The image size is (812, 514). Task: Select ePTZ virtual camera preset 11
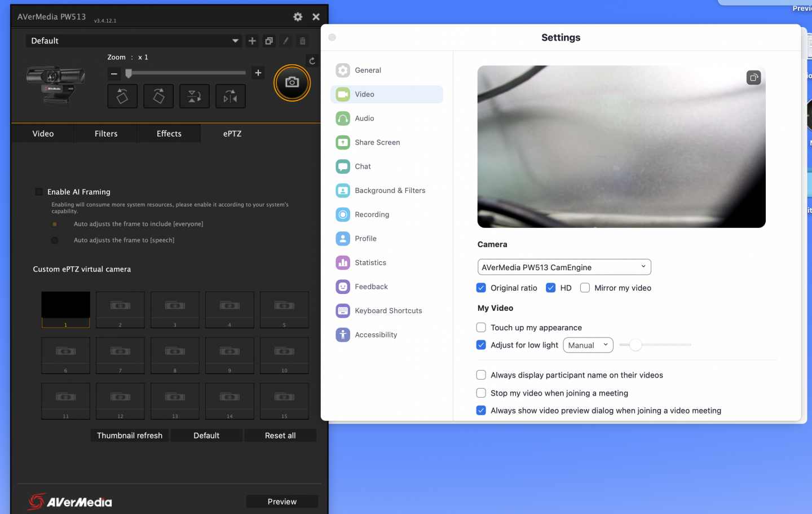[x=65, y=401]
